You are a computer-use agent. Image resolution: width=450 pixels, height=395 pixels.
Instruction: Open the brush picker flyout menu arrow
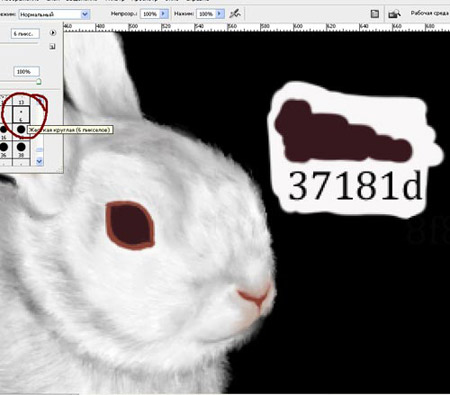pos(52,33)
